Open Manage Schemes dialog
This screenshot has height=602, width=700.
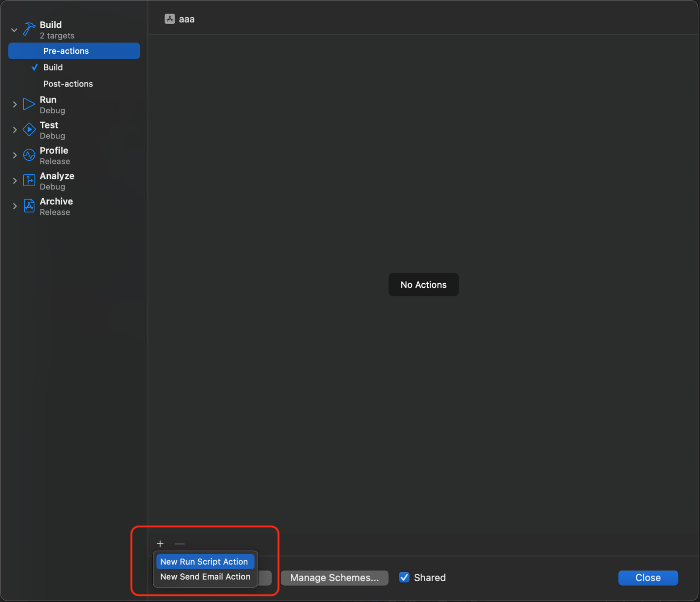click(x=334, y=578)
